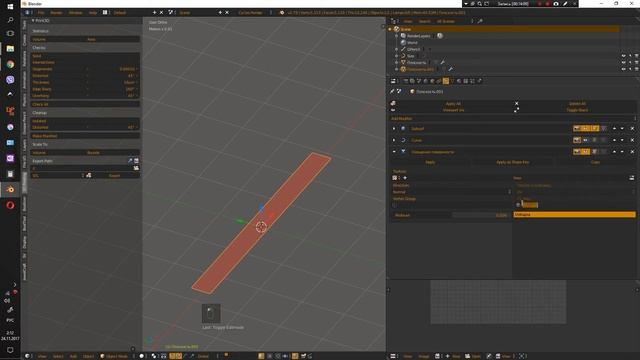Click the object name field in properties

point(429,92)
